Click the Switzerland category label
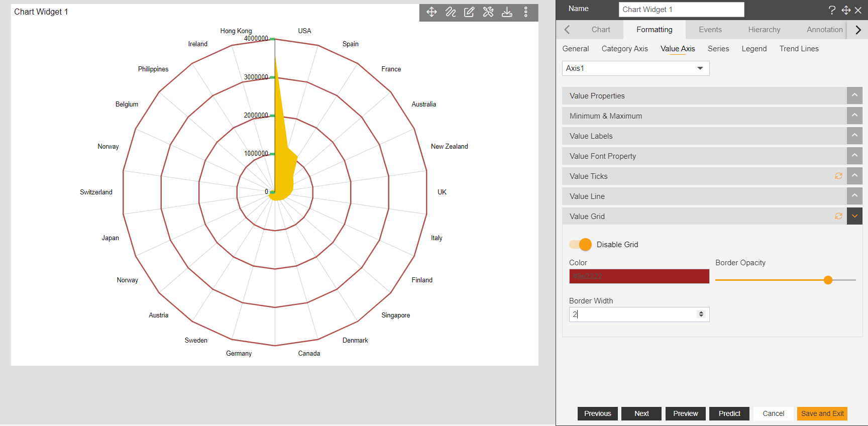The height and width of the screenshot is (426, 868). (x=96, y=192)
